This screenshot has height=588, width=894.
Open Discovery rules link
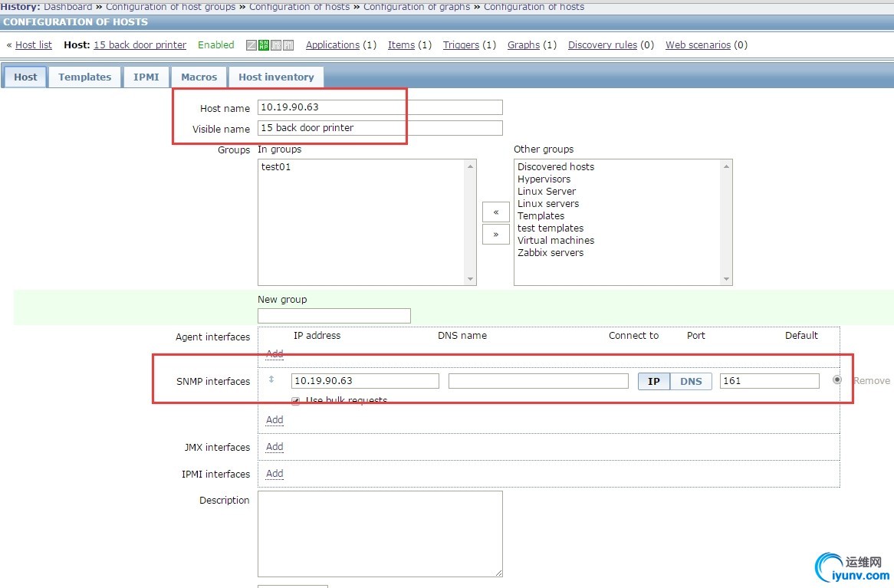(x=603, y=45)
